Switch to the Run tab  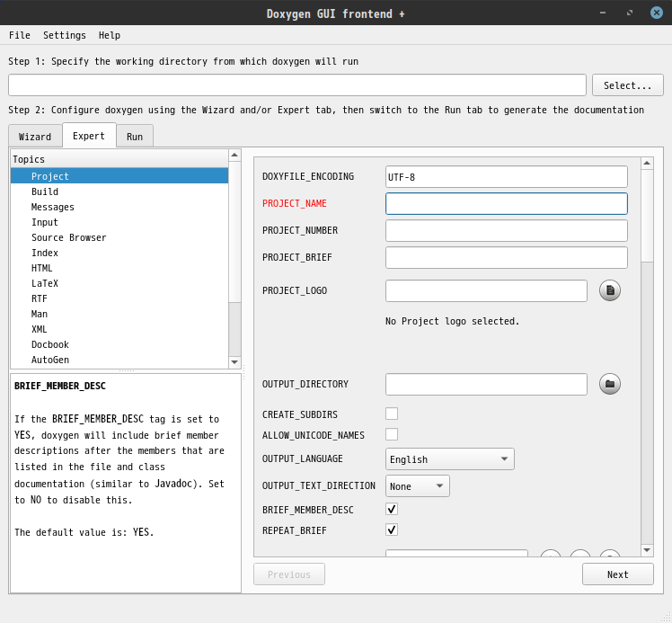coord(135,137)
